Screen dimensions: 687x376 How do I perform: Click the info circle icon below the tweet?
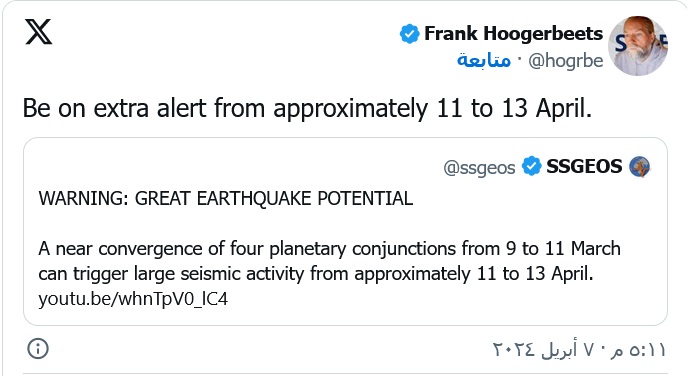(38, 349)
